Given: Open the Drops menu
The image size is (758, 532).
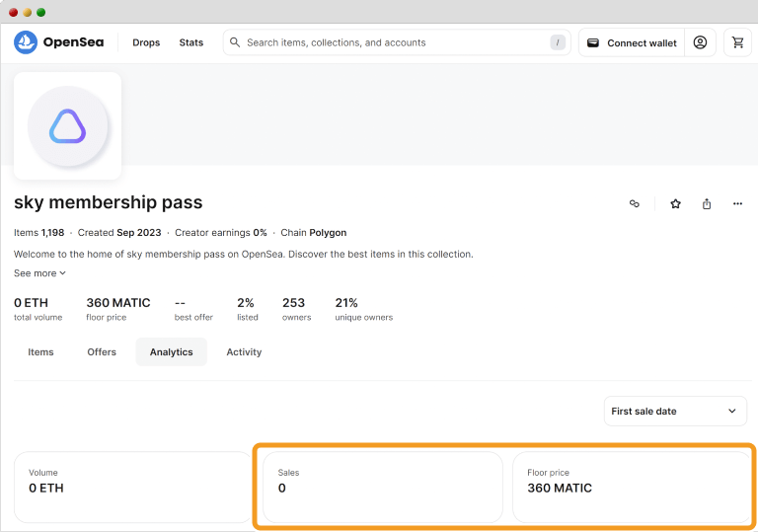Looking at the screenshot, I should pyautogui.click(x=146, y=42).
